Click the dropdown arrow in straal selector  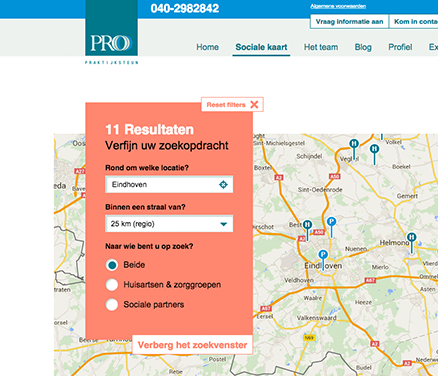(x=224, y=224)
